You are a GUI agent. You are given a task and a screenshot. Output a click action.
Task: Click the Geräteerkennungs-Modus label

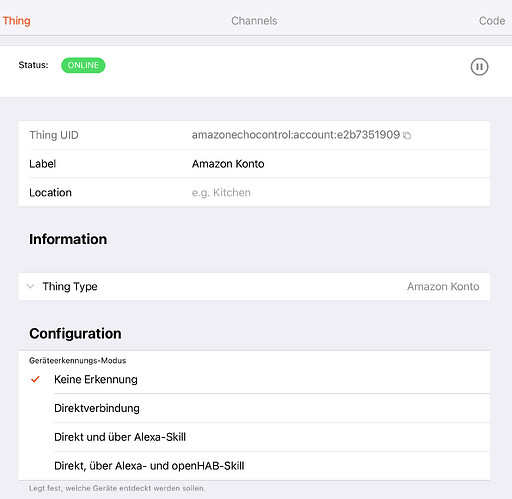pyautogui.click(x=77, y=360)
